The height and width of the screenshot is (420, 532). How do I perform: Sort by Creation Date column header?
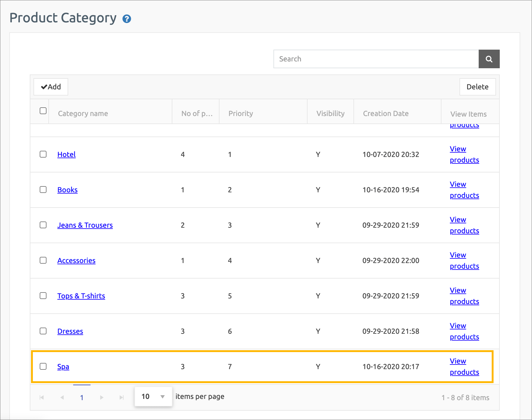point(385,114)
